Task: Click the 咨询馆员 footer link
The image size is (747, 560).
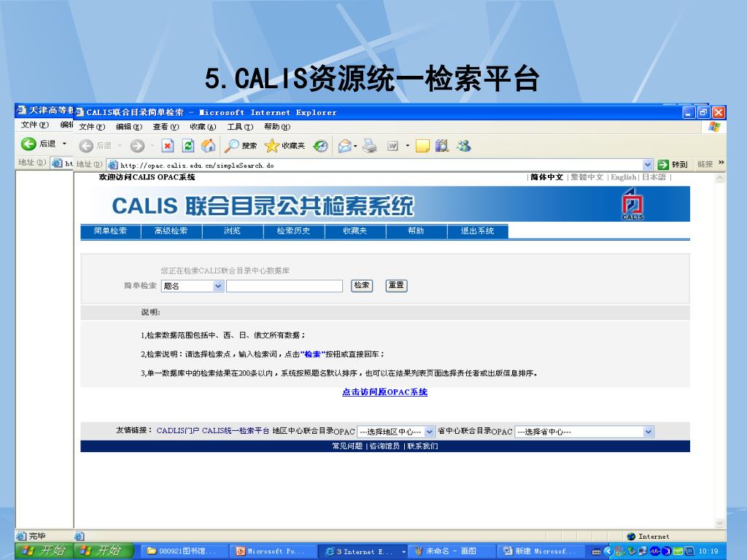Action: pyautogui.click(x=384, y=446)
